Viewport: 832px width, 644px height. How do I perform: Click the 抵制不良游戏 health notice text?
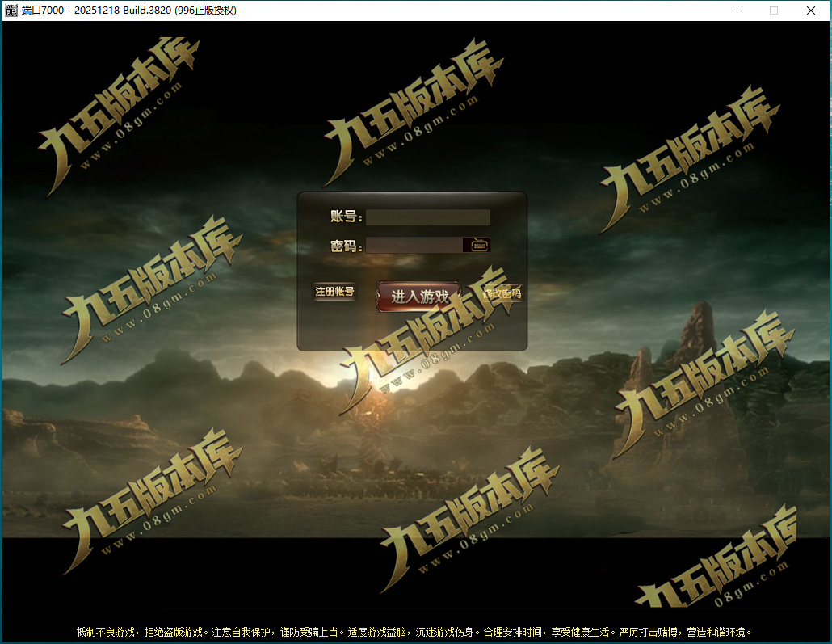414,632
